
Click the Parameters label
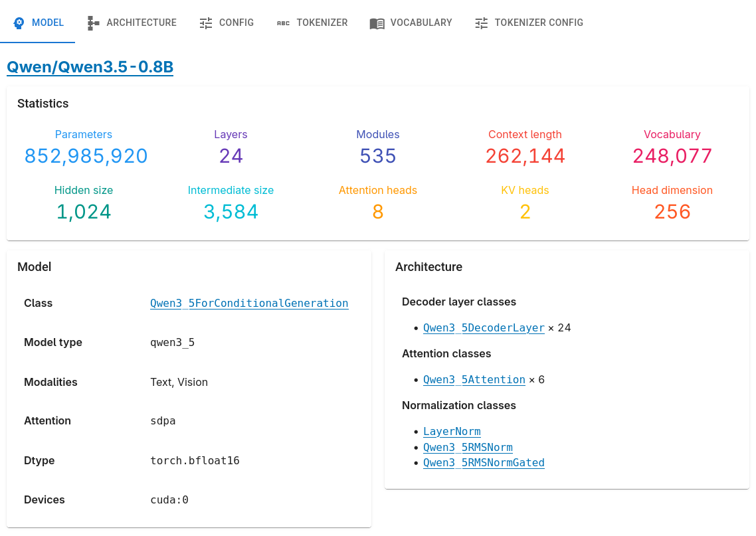coord(84,134)
